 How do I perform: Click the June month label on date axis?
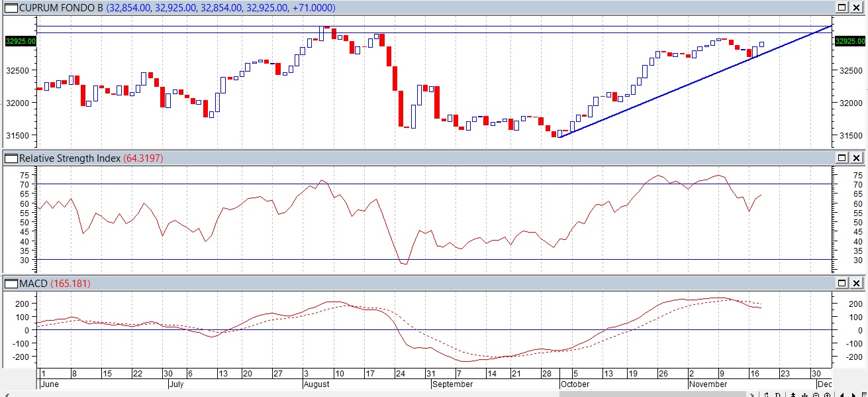[50, 384]
